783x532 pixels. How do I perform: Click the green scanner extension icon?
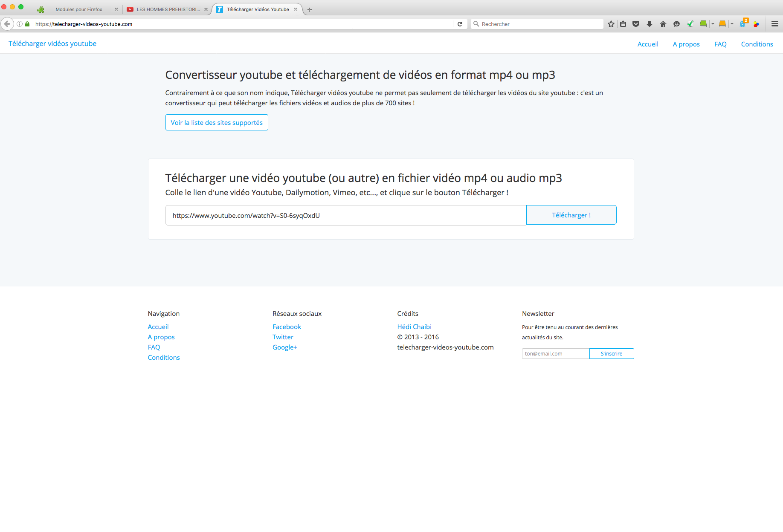click(x=703, y=24)
